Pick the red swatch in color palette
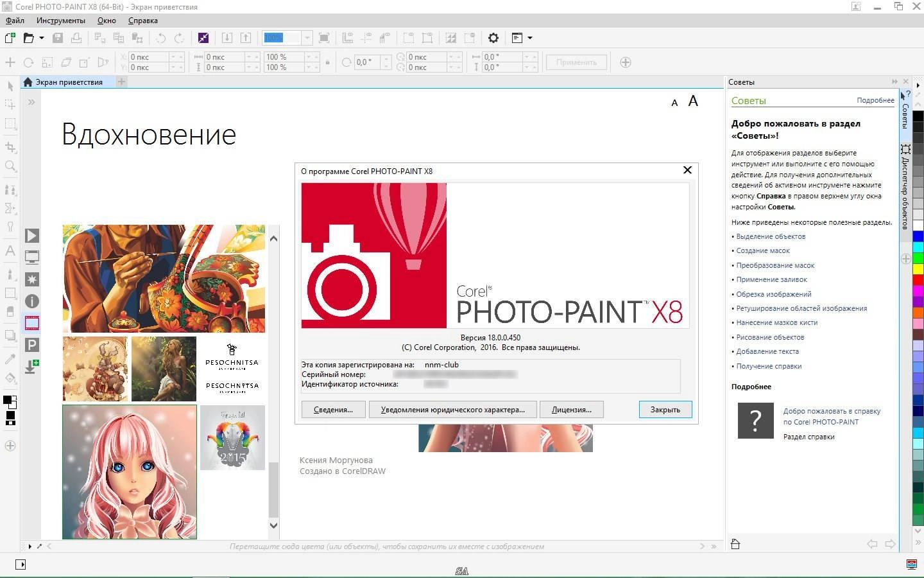Viewport: 924px width, 578px height. 918,279
